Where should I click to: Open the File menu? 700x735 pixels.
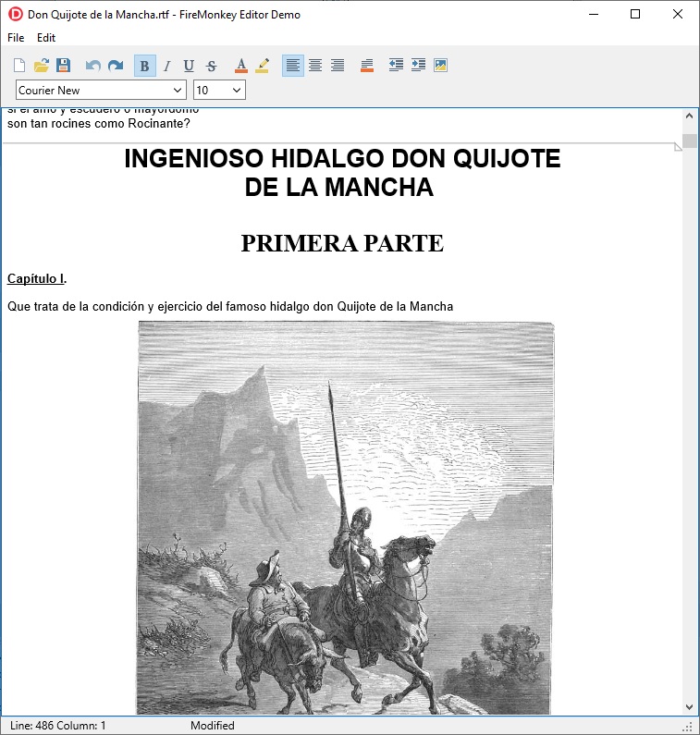pos(16,38)
